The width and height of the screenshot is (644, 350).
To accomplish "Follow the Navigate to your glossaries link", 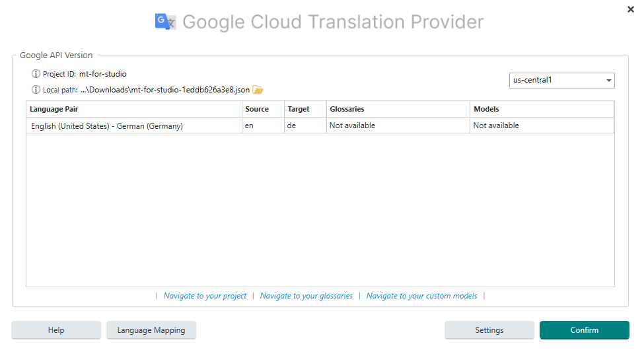I will pyautogui.click(x=306, y=296).
